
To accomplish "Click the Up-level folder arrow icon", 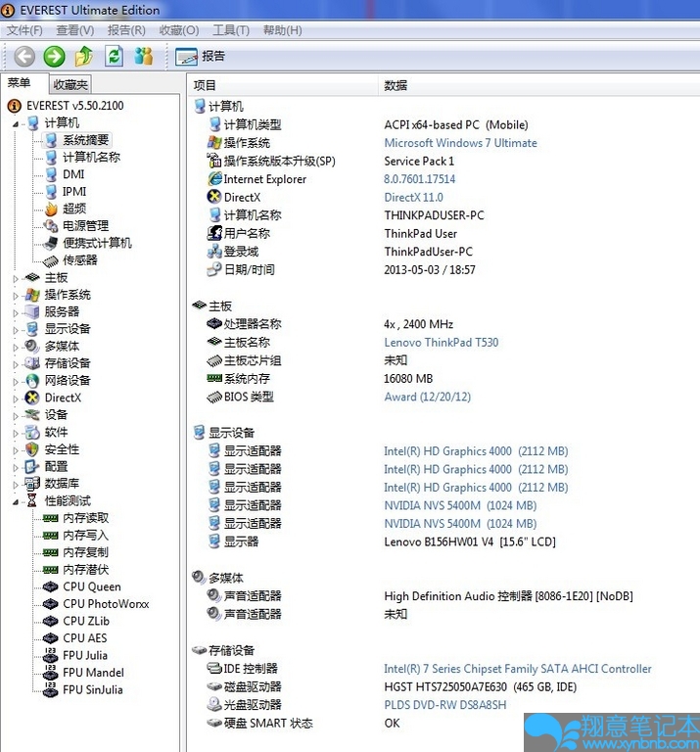I will tap(84, 56).
